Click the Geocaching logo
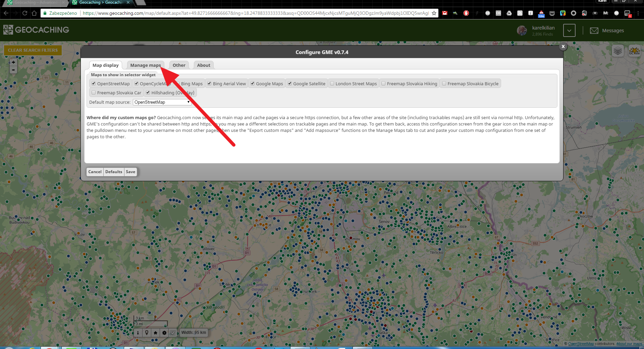644x349 pixels. [36, 30]
